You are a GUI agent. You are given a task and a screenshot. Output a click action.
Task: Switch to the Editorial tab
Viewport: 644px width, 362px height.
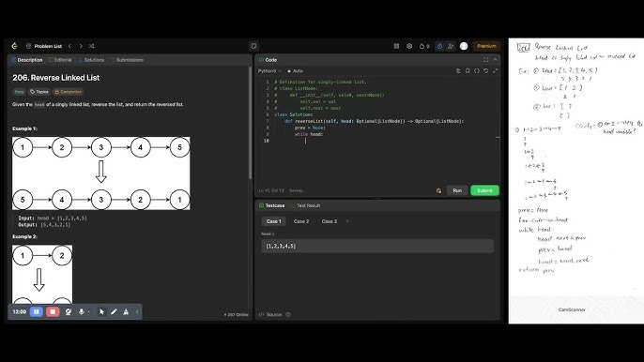(x=60, y=60)
